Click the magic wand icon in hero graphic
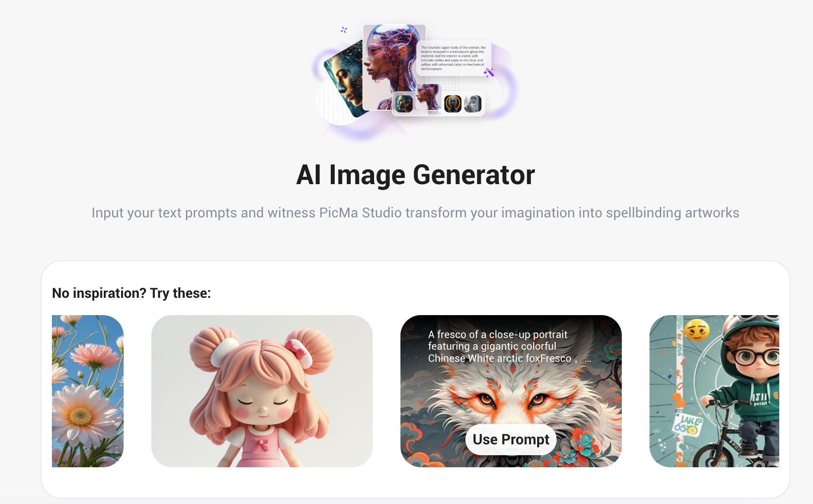813x504 pixels. click(x=489, y=73)
